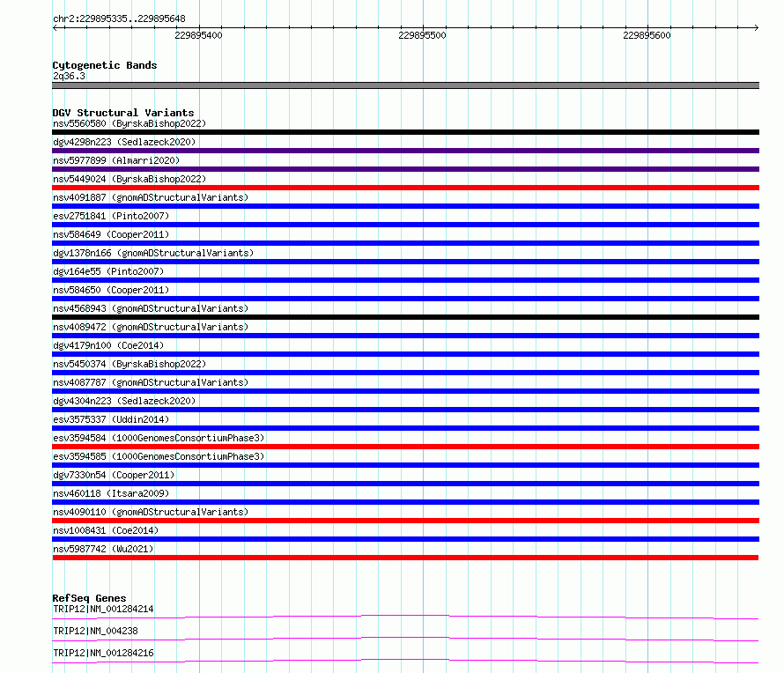Click the red bar under esv3594584

click(x=405, y=447)
